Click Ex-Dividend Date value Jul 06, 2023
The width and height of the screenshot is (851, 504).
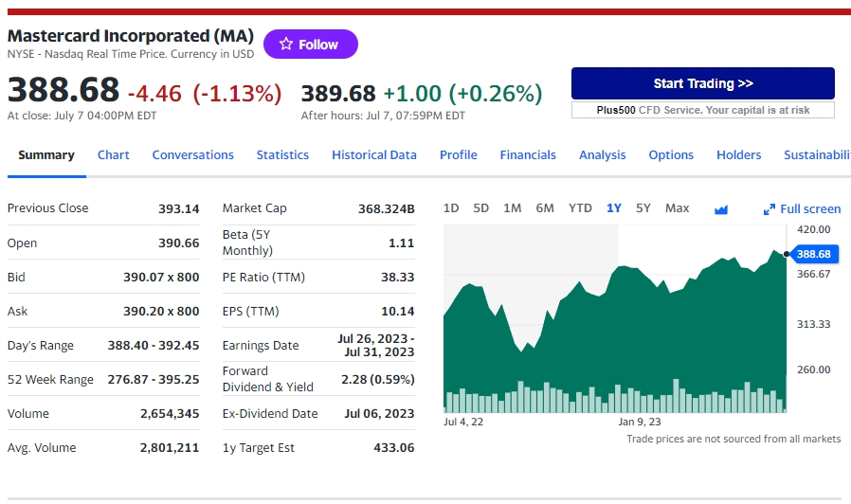[x=379, y=414]
